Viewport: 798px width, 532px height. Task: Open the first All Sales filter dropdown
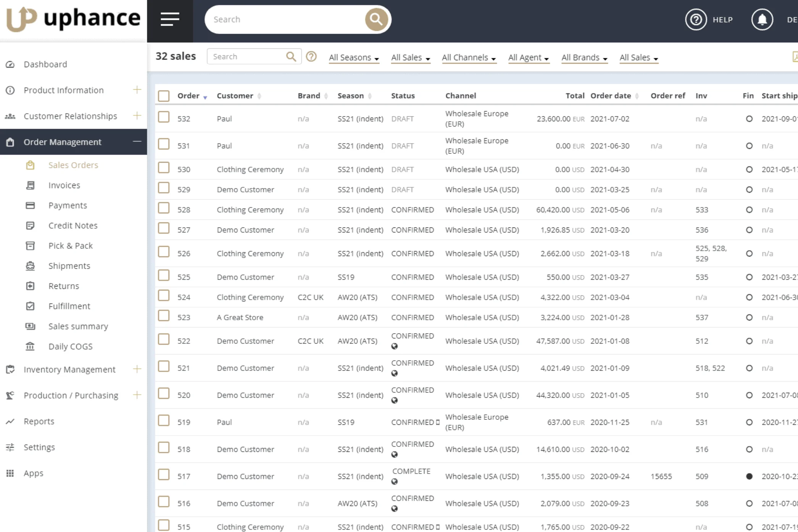pyautogui.click(x=411, y=58)
